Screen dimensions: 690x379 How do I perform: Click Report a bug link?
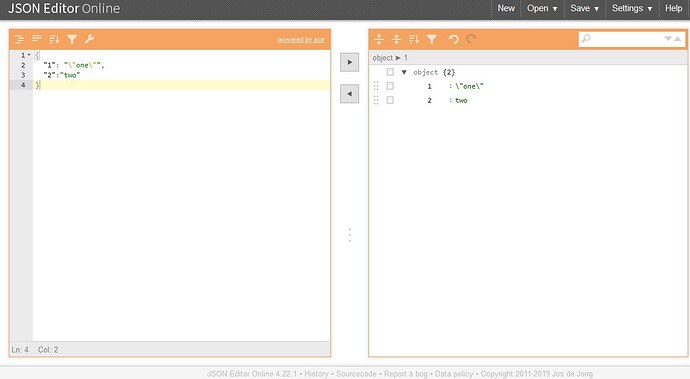[x=406, y=374]
